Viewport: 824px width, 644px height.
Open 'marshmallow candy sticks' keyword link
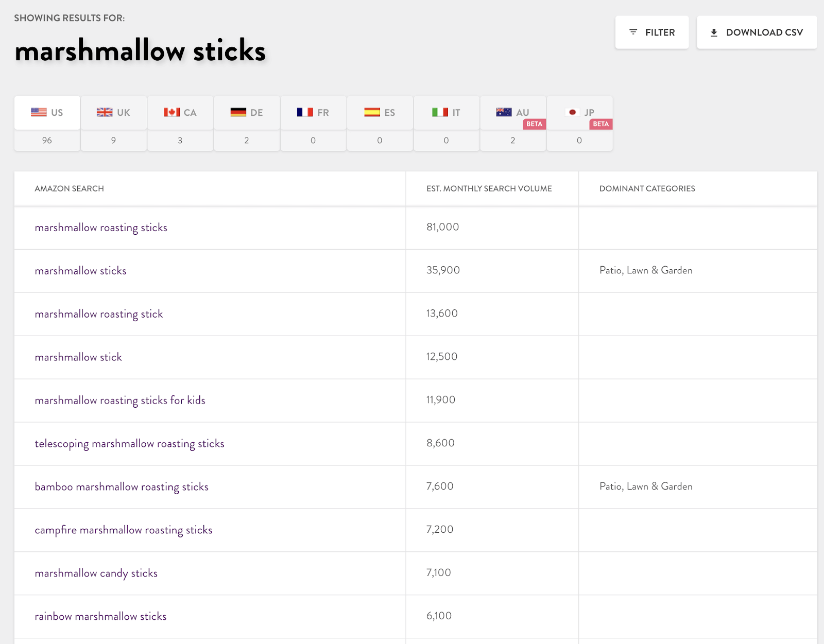click(96, 573)
